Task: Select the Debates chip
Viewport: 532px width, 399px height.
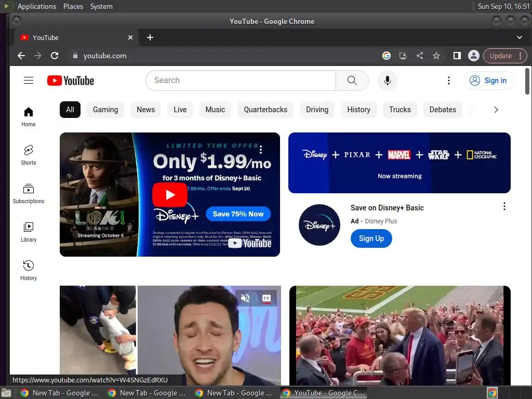Action: (x=443, y=110)
